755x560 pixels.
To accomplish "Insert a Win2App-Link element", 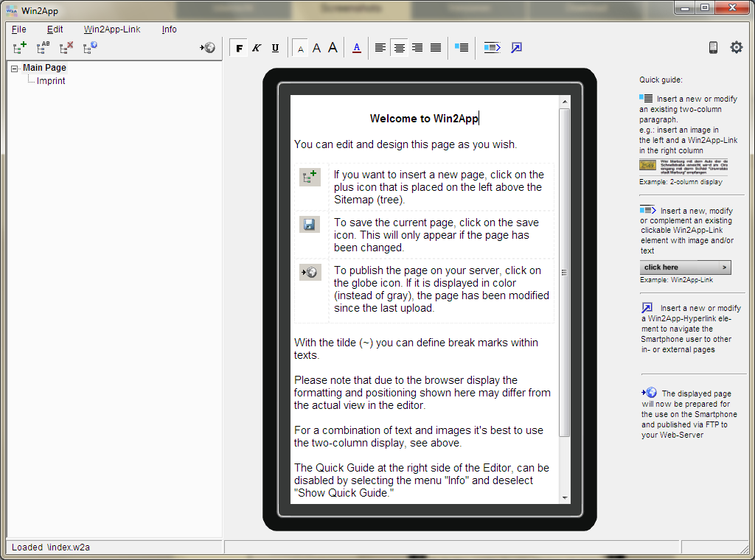I will pos(492,48).
